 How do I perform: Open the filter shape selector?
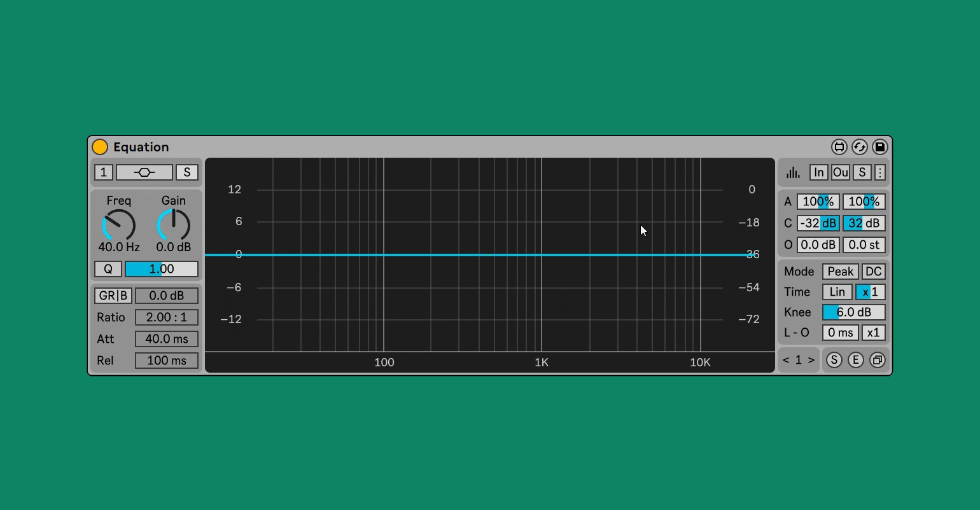click(144, 172)
